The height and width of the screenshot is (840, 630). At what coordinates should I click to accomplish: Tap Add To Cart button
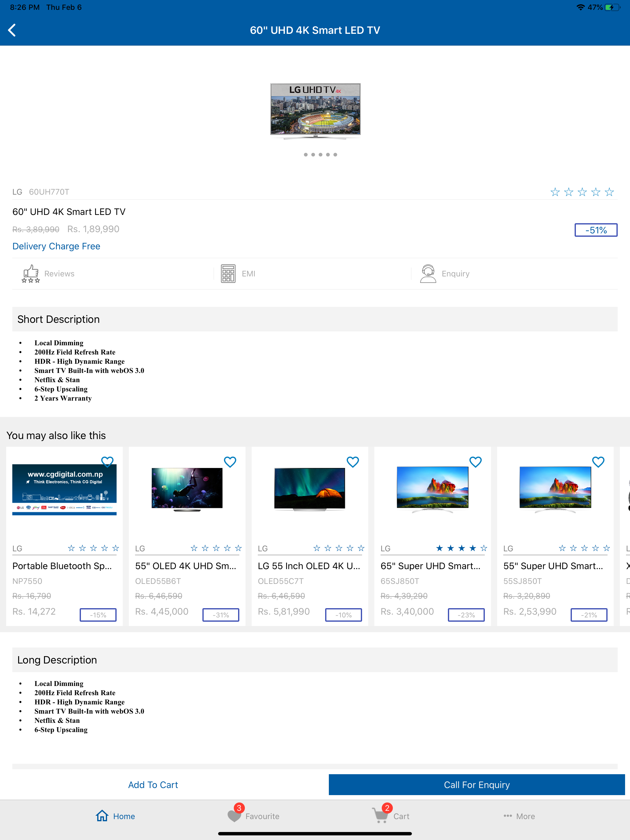pos(153,785)
